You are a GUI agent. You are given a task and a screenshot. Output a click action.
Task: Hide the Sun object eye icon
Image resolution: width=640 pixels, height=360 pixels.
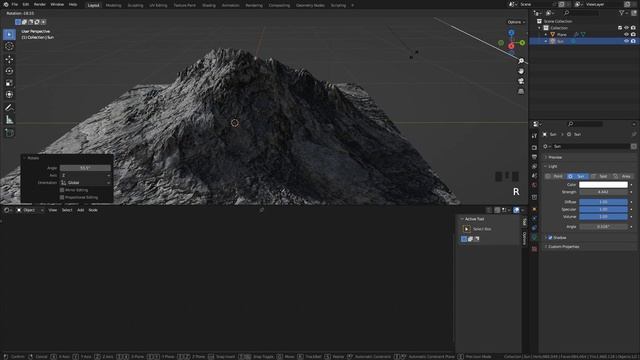pos(627,41)
